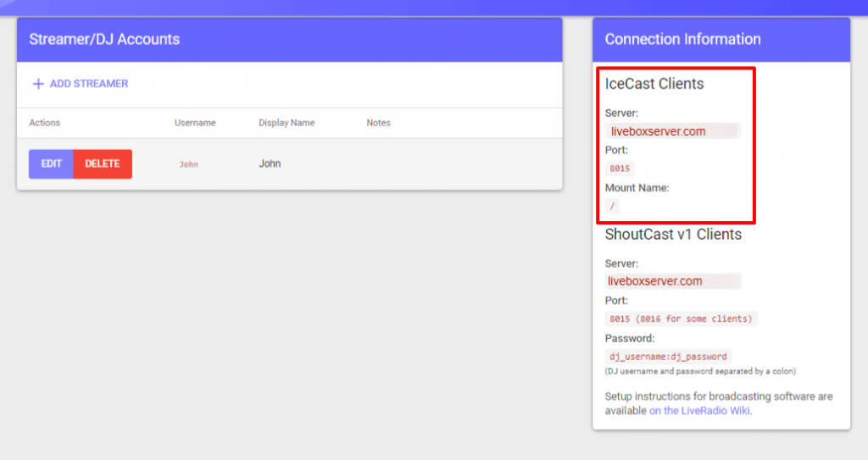868x460 pixels.
Task: Click the ADD STREAMER button label
Action: point(88,84)
